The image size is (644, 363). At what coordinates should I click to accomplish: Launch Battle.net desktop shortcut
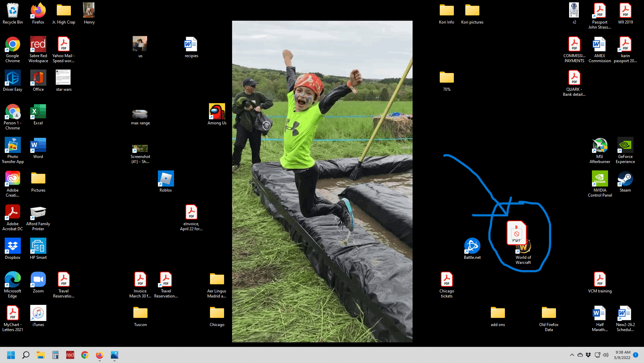(x=472, y=249)
